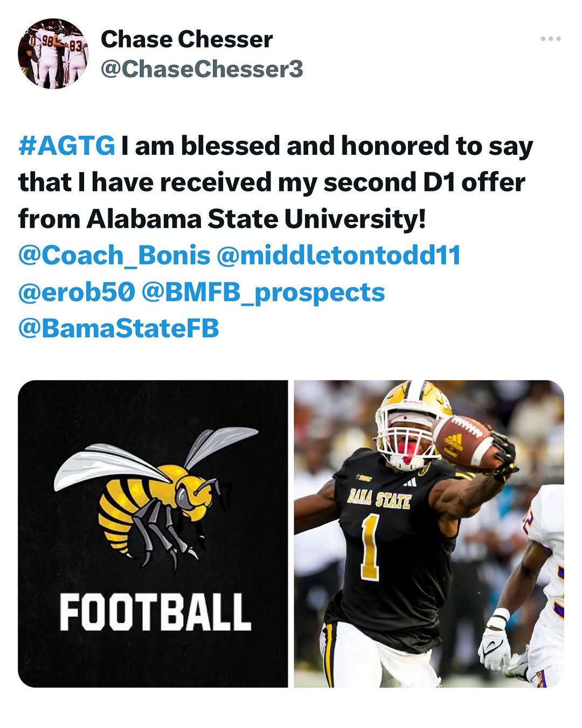The image size is (582, 728).
Task: Go to the @BMFB_prospects mention
Action: (x=263, y=292)
